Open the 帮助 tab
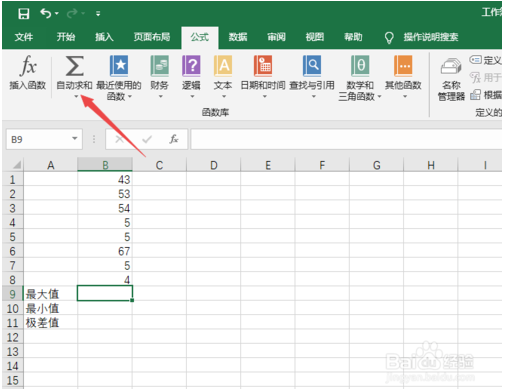 (x=353, y=37)
